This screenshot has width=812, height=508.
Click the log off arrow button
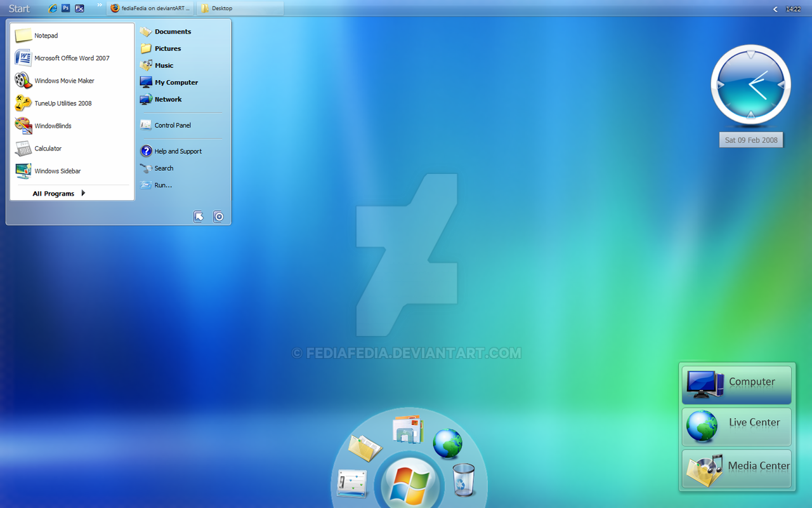[x=199, y=217]
